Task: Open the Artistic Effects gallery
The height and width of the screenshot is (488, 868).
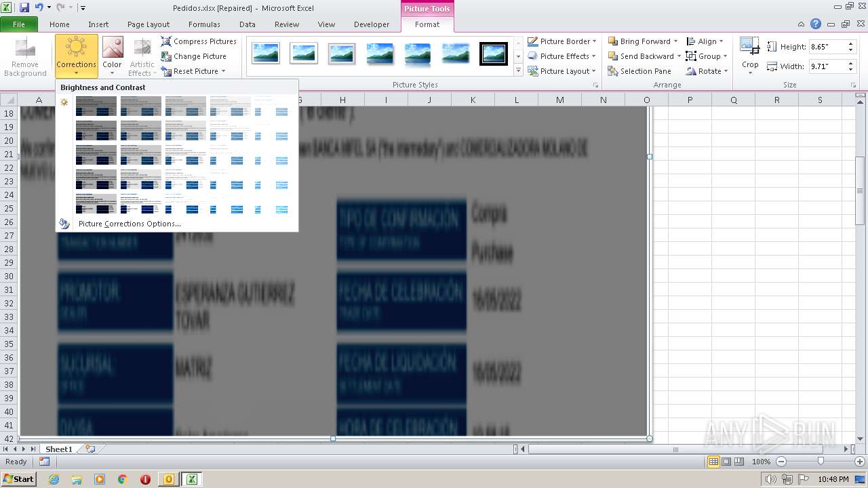Action: coord(142,57)
